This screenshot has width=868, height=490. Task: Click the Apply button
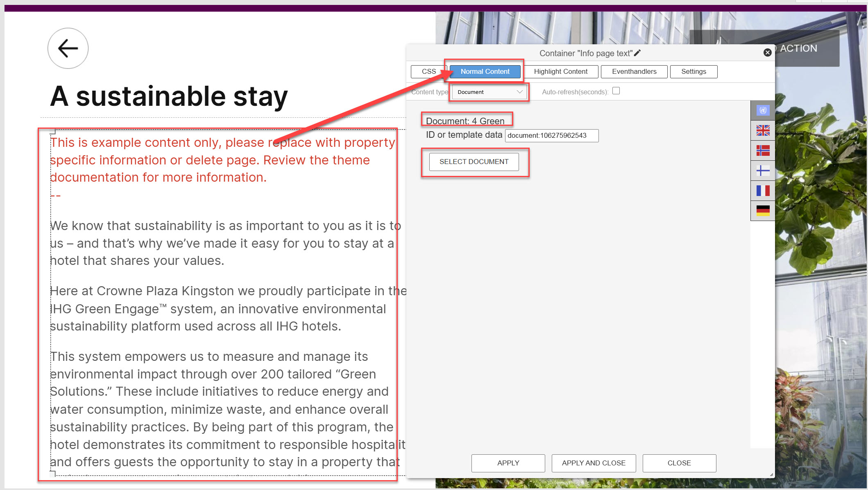click(508, 463)
